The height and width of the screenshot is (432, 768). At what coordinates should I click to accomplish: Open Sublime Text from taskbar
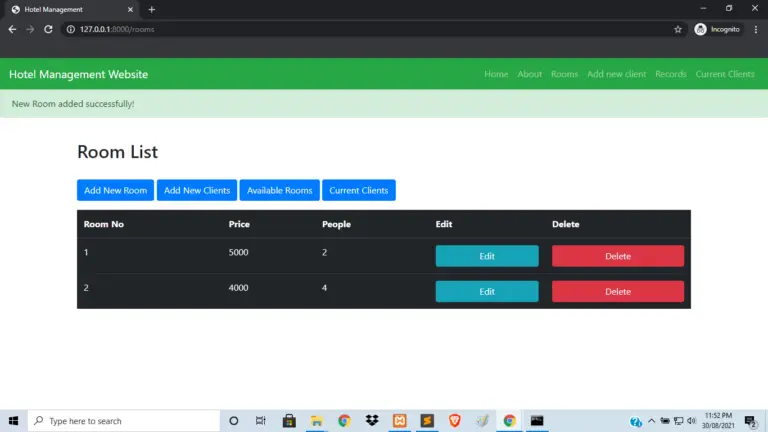[x=427, y=421]
